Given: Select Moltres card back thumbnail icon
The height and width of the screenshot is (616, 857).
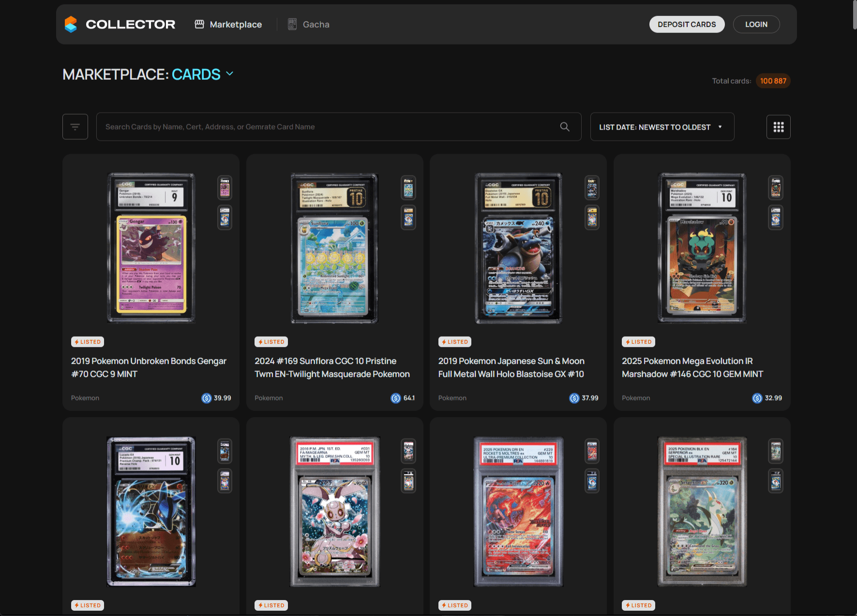Looking at the screenshot, I should tap(592, 481).
